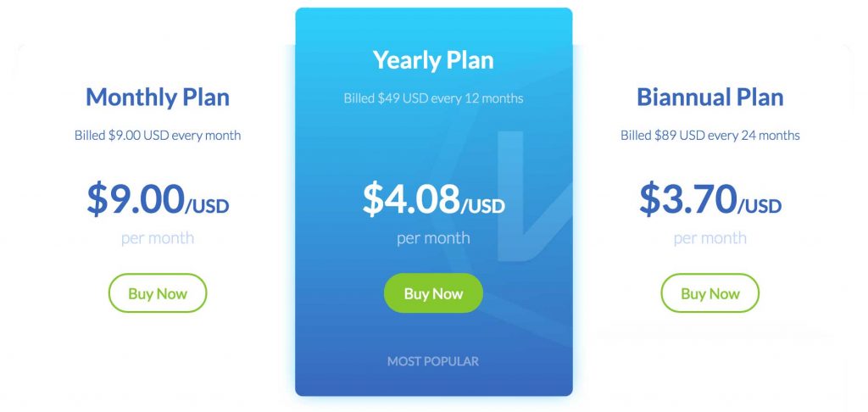Screen dimensions: 868x412
Task: Click the /USD suffix in the Biannual price
Action: click(759, 207)
